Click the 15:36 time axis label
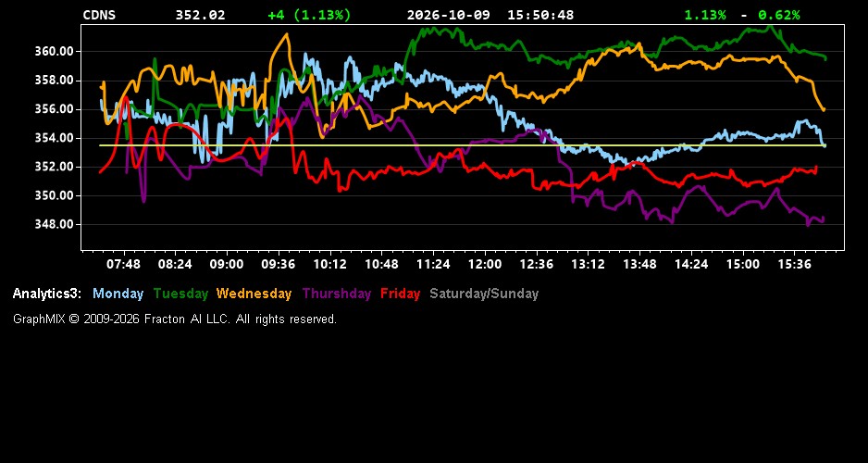The width and height of the screenshot is (868, 463). click(794, 264)
